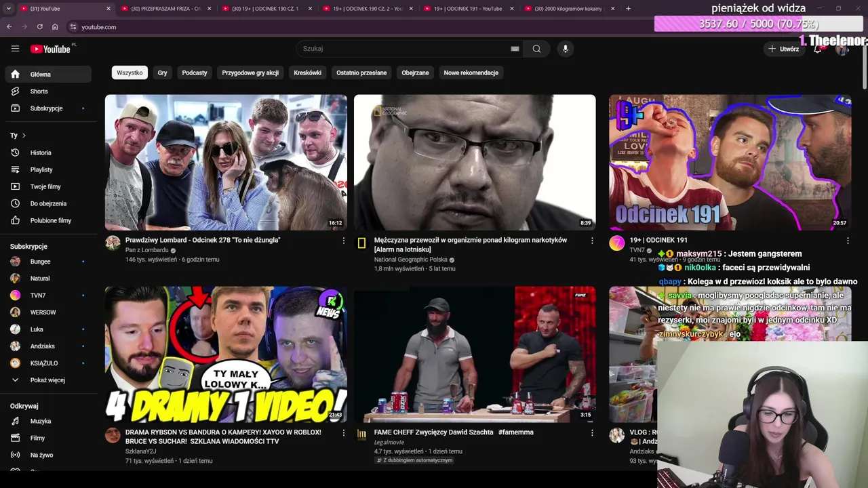Open SzklanaY2J channel link
868x488 pixels.
(x=141, y=451)
